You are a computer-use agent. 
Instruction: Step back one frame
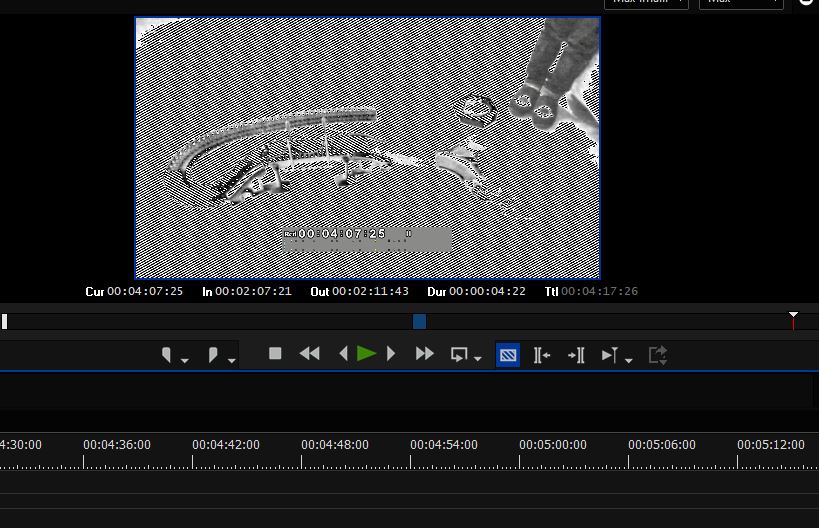(344, 353)
